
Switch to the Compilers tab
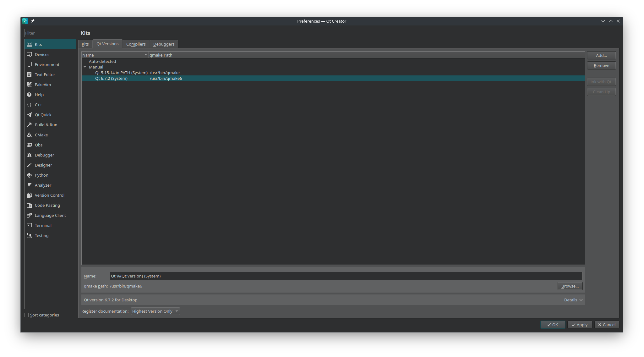tap(136, 44)
